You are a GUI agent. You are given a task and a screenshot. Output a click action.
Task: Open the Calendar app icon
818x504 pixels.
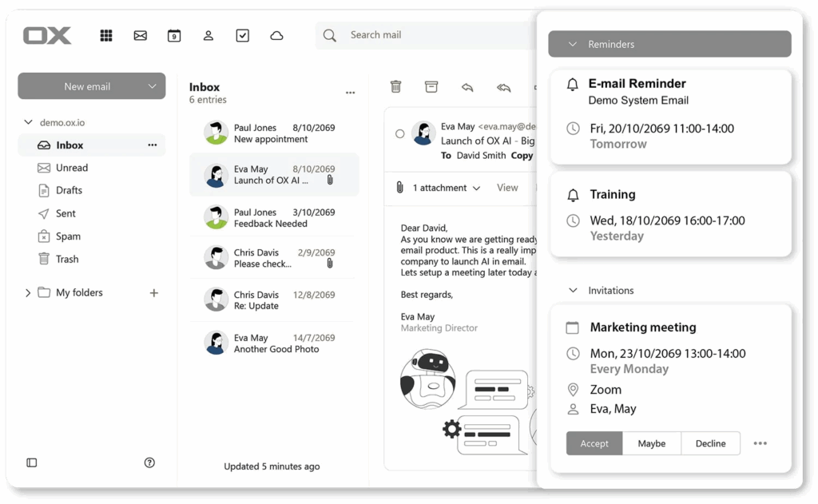pos(174,35)
